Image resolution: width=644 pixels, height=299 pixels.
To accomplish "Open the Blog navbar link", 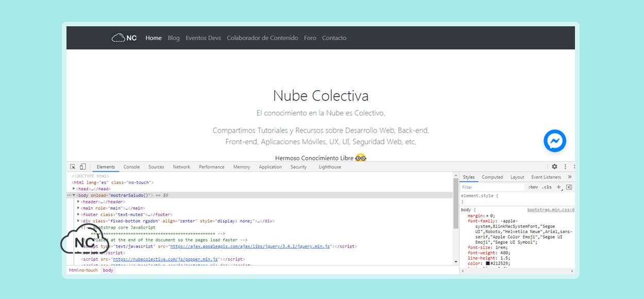I will 174,38.
